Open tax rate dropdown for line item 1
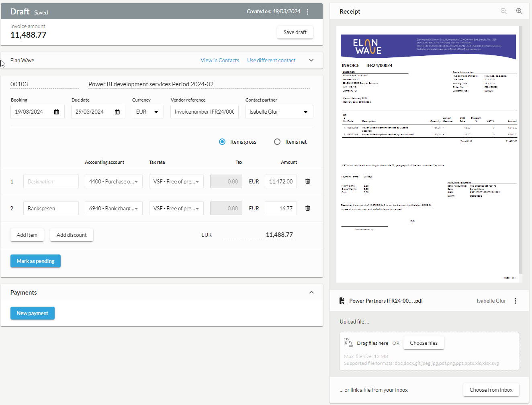The height and width of the screenshot is (405, 532). (x=176, y=181)
